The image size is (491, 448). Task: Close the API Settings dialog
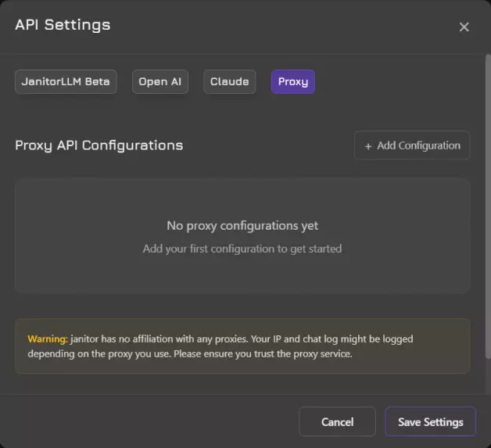464,27
